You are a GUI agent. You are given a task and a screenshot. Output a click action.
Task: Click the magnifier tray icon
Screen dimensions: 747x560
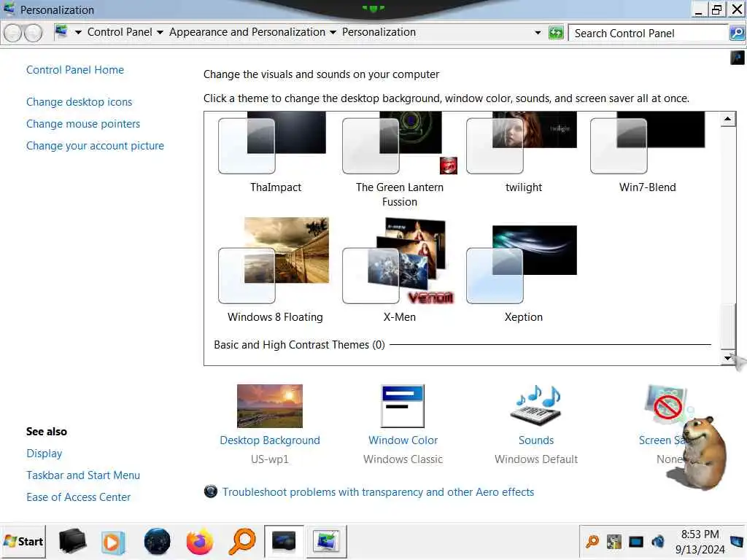(x=592, y=542)
